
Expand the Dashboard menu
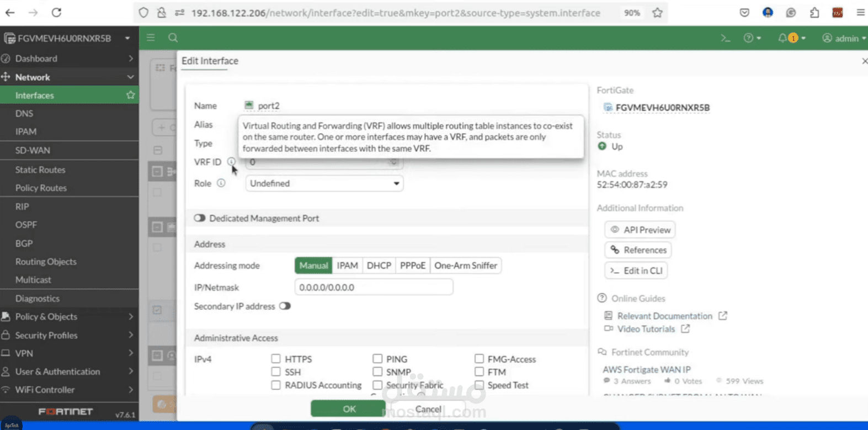69,59
